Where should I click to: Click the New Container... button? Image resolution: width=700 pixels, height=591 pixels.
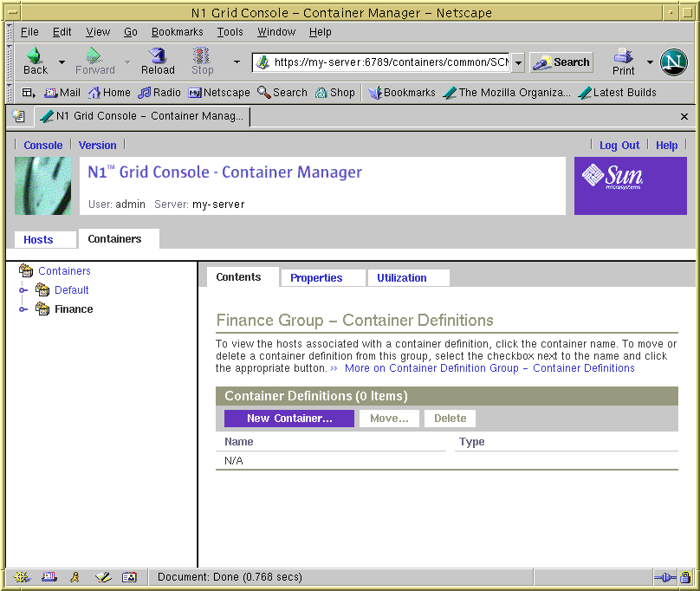pyautogui.click(x=289, y=419)
